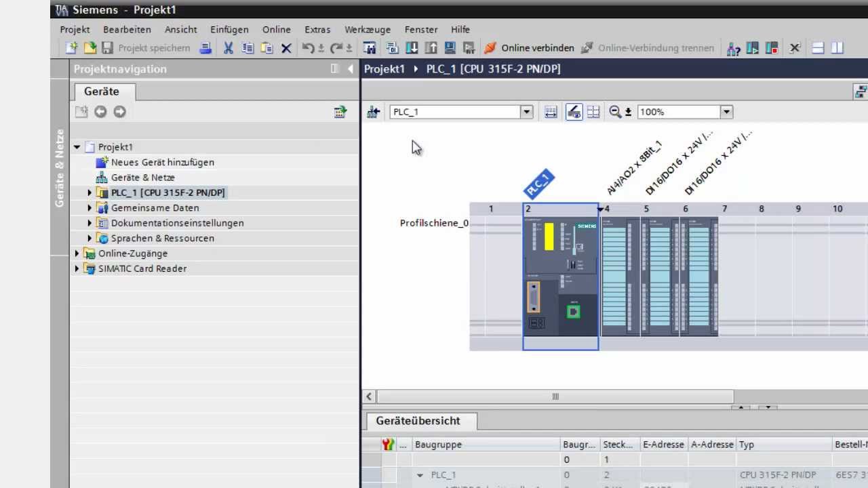
Task: Open the Ansicht menu
Action: coord(180,29)
